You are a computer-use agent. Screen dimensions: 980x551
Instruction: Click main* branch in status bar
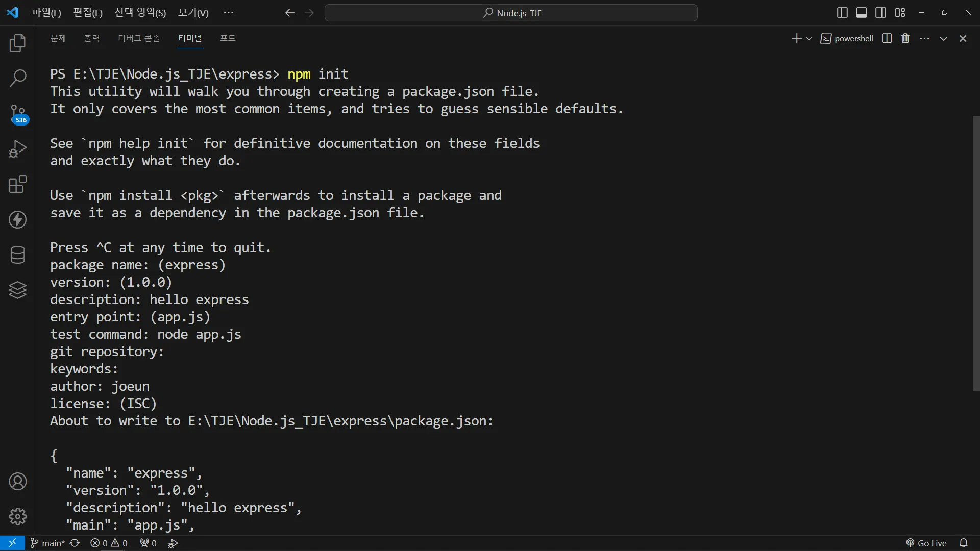(x=48, y=543)
